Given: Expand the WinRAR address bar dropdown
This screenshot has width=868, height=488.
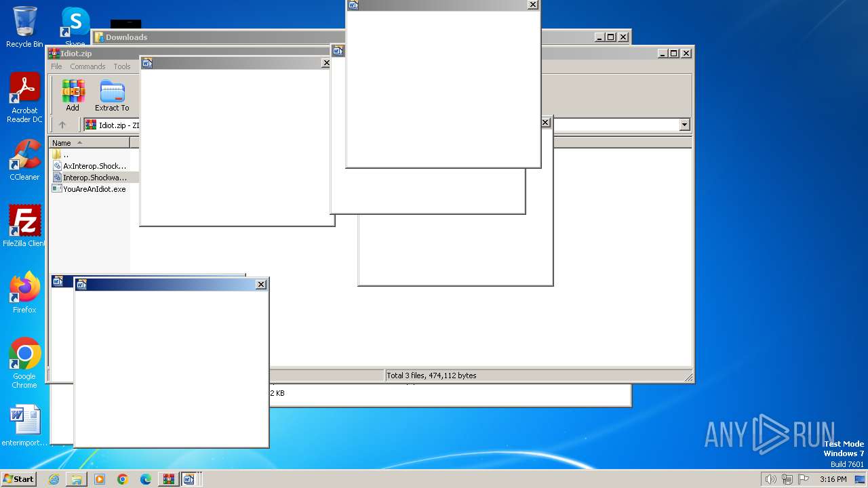Looking at the screenshot, I should pyautogui.click(x=684, y=125).
